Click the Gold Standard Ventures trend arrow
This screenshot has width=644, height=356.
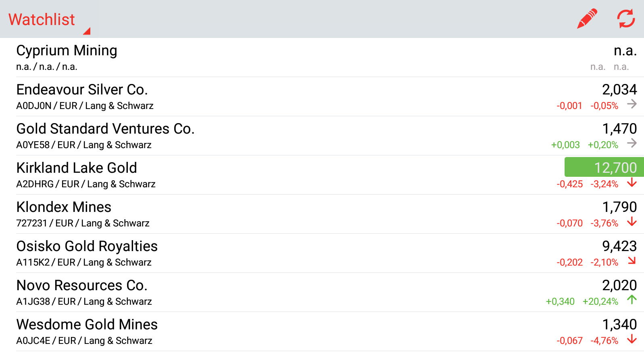[632, 143]
